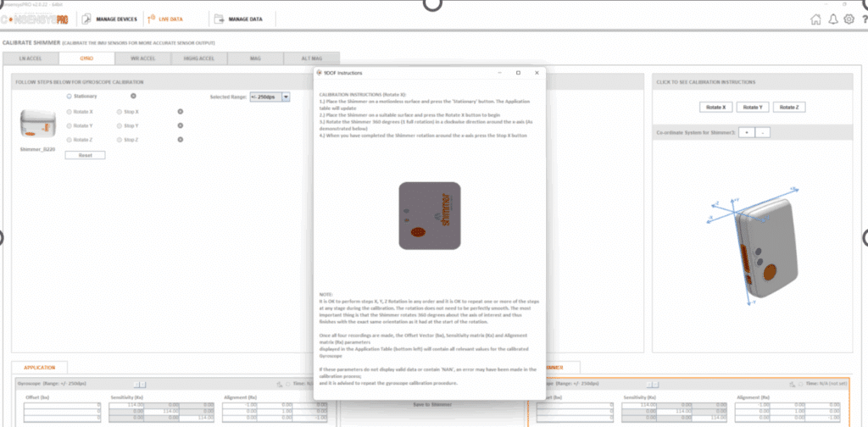This screenshot has width=868, height=427.
Task: Open notifications bell icon
Action: (x=832, y=19)
